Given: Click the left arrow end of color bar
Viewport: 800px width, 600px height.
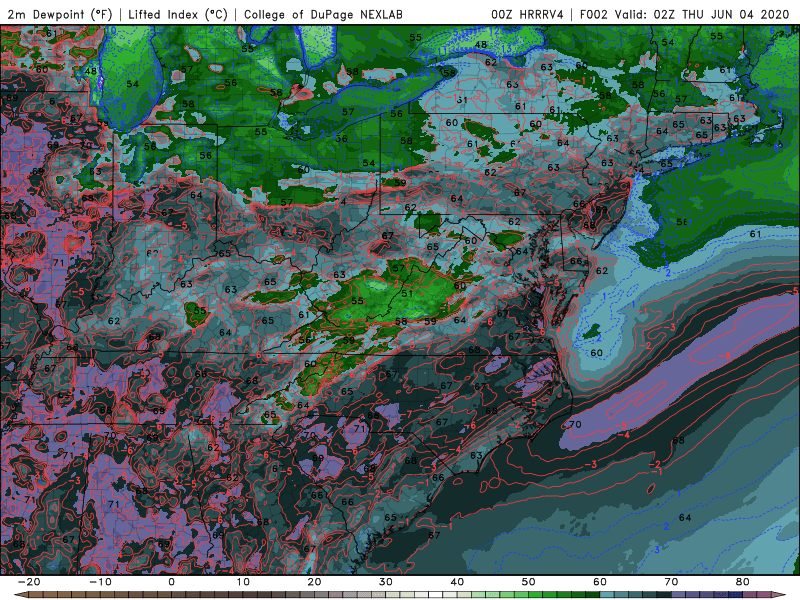Looking at the screenshot, I should (19, 595).
